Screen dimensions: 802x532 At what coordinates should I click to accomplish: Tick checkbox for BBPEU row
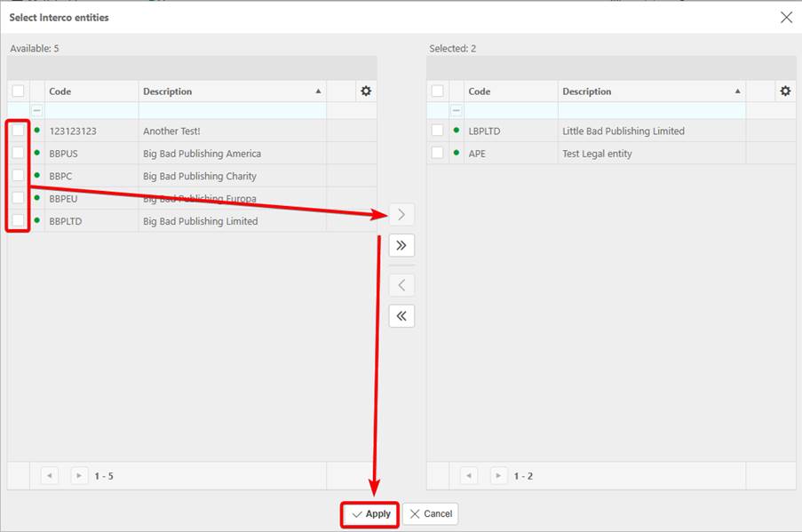(x=18, y=198)
